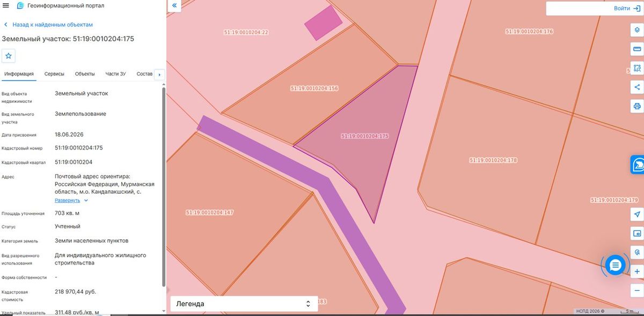Screen dimensions: 644x316
Task: Add parcel to favorites with star
Action: pyautogui.click(x=9, y=56)
